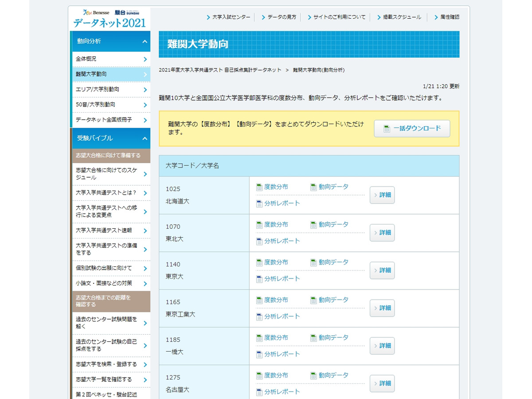Open 個別試験の出願に向けて sidebar item
The image size is (532, 399).
pos(111,268)
